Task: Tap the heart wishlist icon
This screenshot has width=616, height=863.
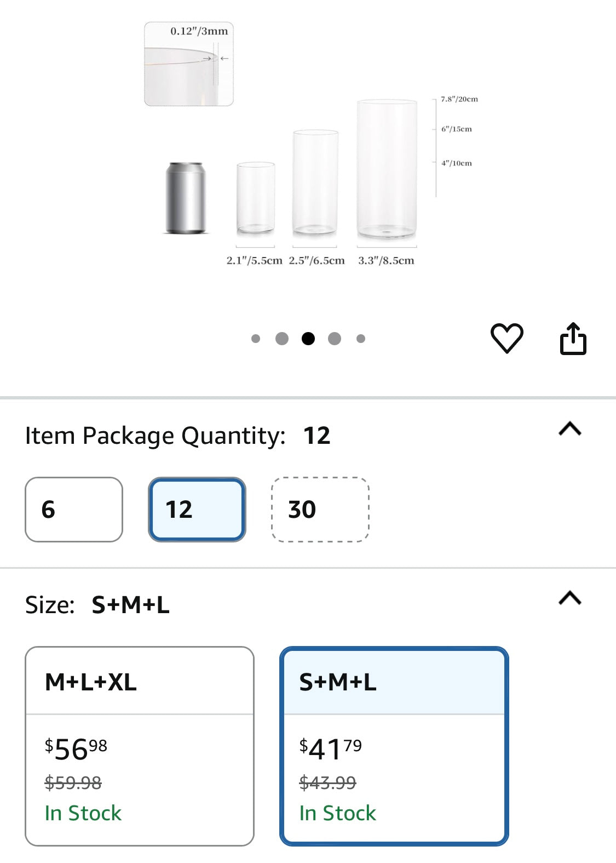Action: coord(506,338)
